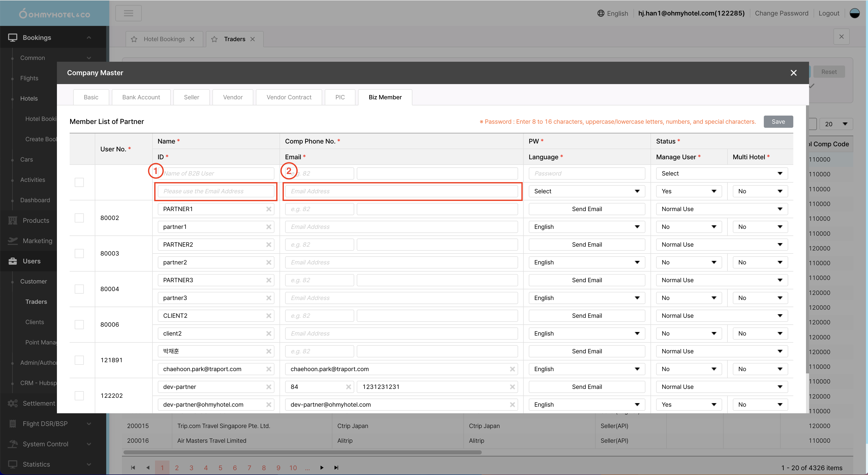Screen dimensions: 868x475
Task: Click the globe language icon
Action: [601, 13]
